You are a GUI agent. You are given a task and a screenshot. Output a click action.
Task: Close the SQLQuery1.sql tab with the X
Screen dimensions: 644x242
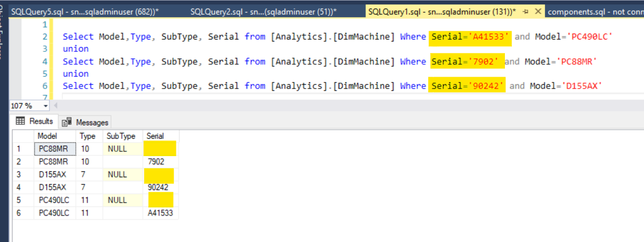pyautogui.click(x=538, y=11)
